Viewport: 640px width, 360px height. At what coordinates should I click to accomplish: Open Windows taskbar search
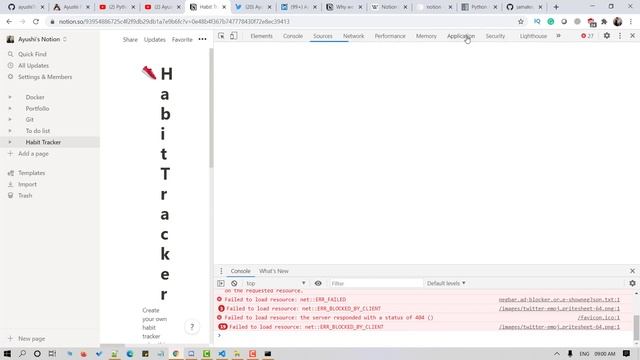tap(22, 354)
